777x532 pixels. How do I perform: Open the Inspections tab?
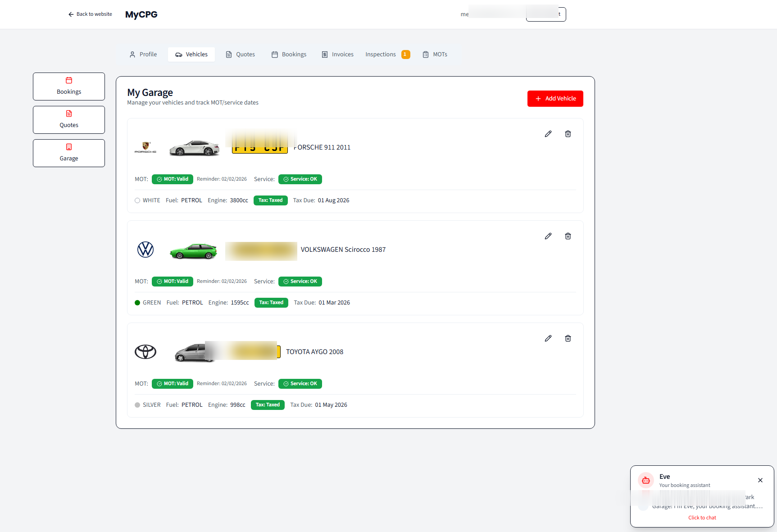(381, 55)
